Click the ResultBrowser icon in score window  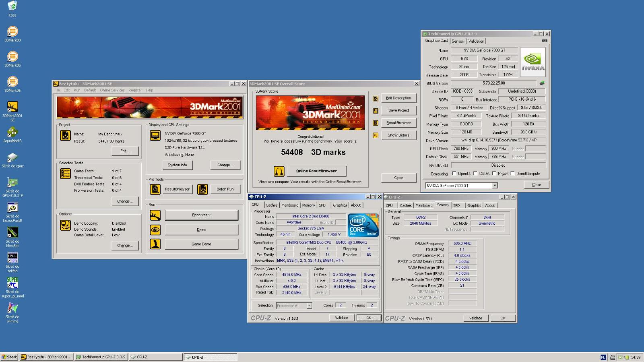[x=376, y=123]
